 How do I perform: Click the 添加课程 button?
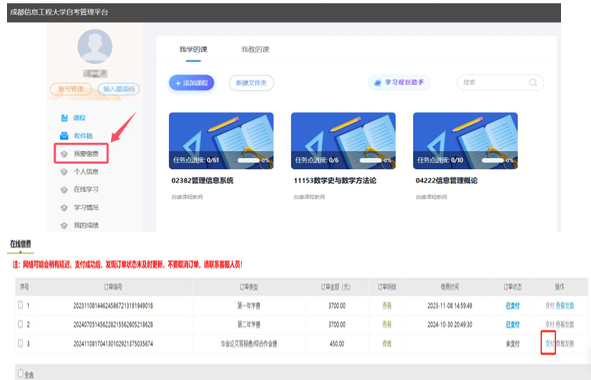191,83
